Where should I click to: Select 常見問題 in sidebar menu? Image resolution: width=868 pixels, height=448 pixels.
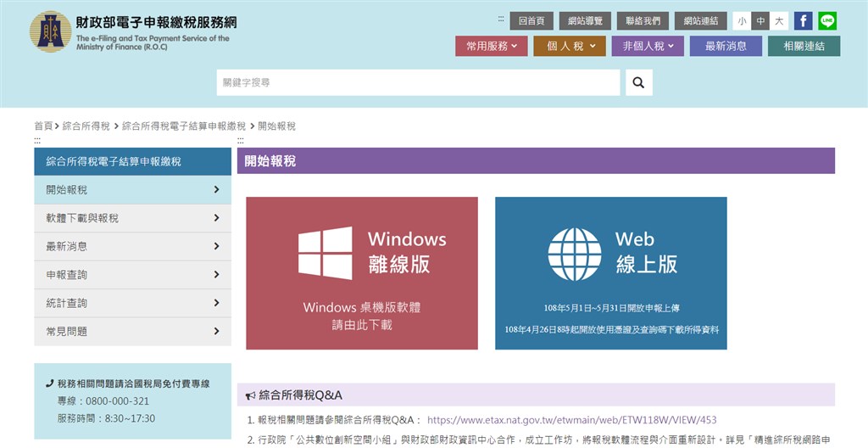click(x=133, y=331)
